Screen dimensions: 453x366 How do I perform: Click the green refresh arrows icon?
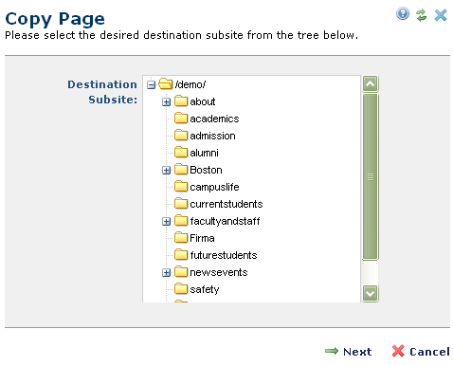click(421, 15)
